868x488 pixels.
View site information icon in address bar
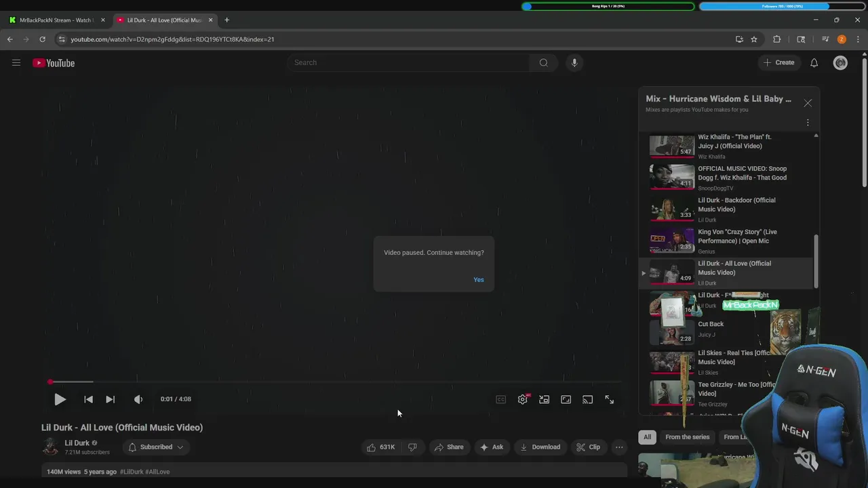tap(62, 39)
